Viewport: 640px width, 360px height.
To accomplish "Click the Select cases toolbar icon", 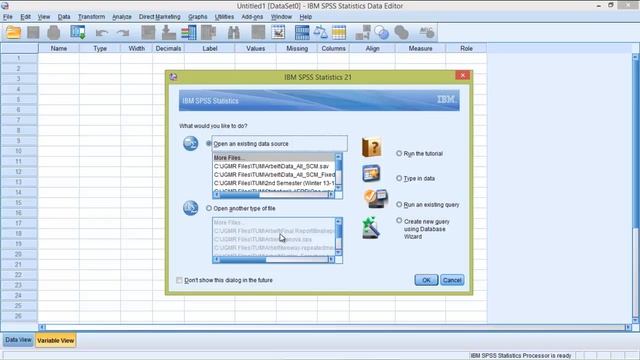I will pos(339,32).
